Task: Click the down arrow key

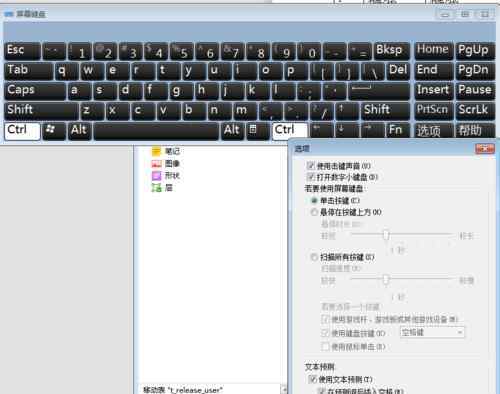Action: [x=347, y=131]
